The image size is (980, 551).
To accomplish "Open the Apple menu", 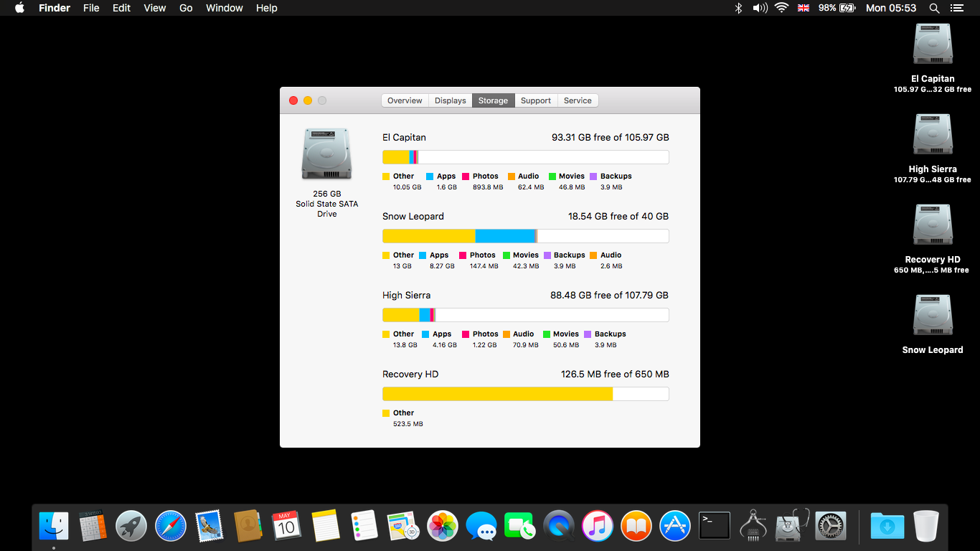I will click(19, 8).
